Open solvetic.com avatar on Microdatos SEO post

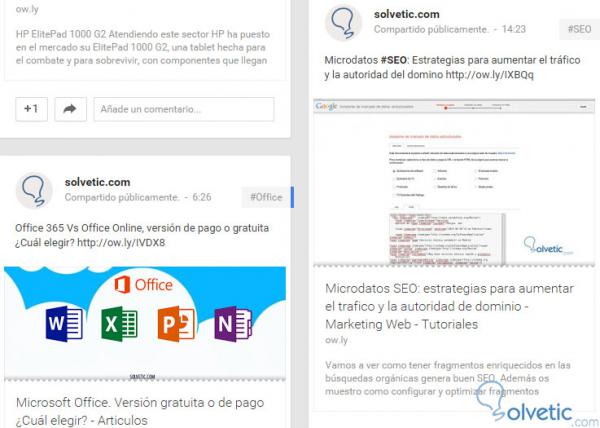coord(343,23)
